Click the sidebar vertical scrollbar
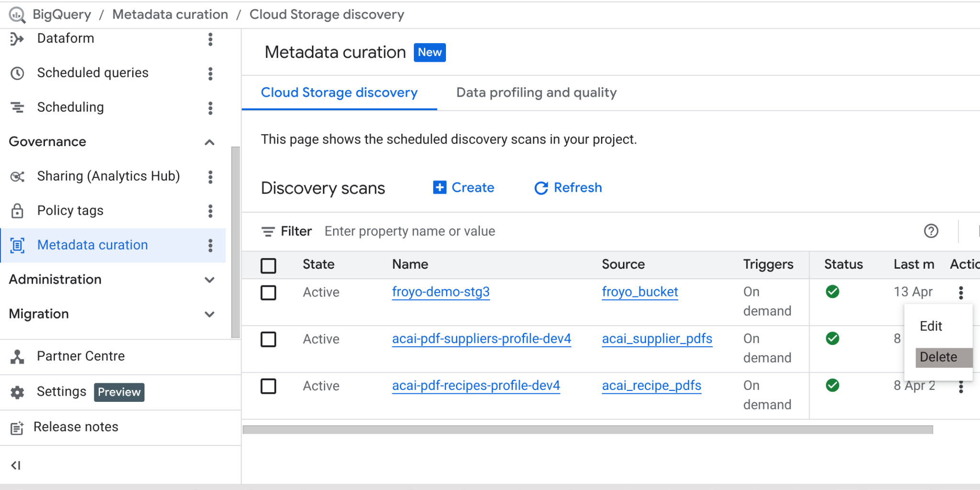This screenshot has width=980, height=490. pyautogui.click(x=235, y=242)
